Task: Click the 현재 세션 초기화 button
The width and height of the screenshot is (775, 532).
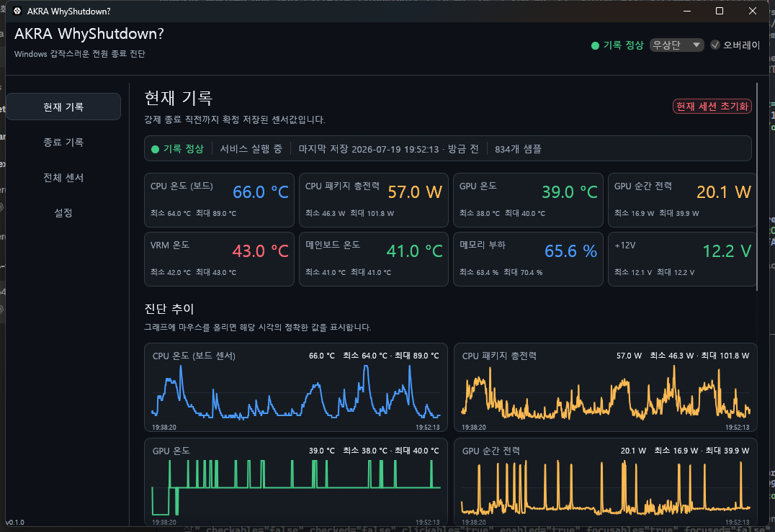Action: (712, 107)
